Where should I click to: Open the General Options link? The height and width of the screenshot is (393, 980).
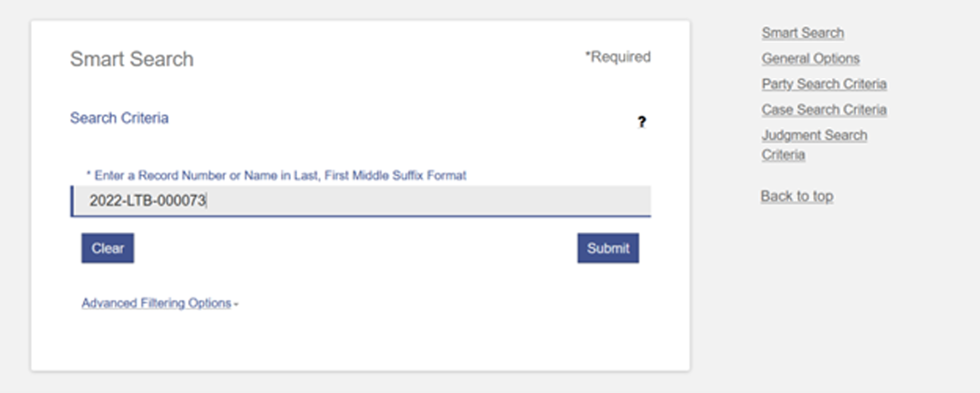point(811,58)
